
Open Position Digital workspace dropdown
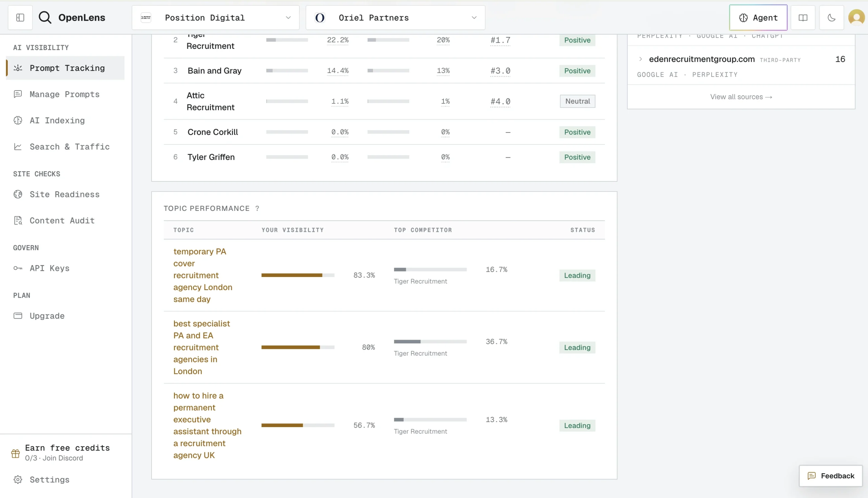[x=215, y=17]
